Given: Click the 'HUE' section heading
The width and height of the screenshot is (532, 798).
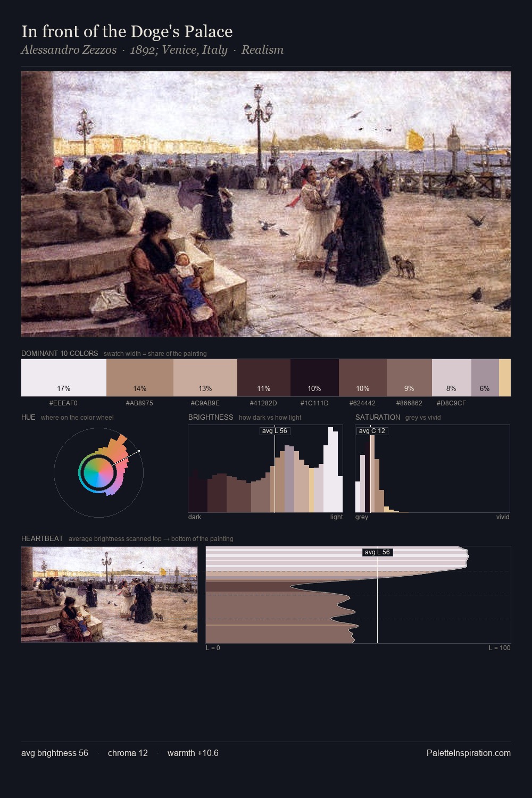Looking at the screenshot, I should [x=28, y=417].
